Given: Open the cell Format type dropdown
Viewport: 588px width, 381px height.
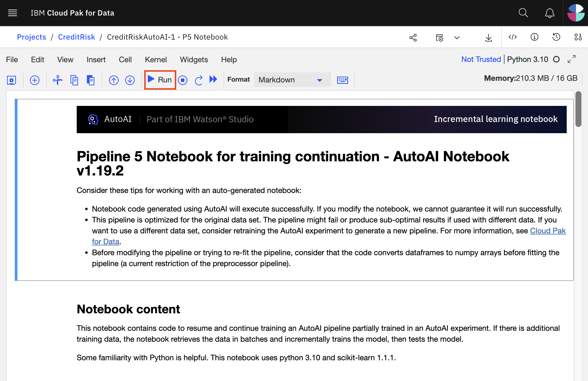Looking at the screenshot, I should [x=292, y=80].
